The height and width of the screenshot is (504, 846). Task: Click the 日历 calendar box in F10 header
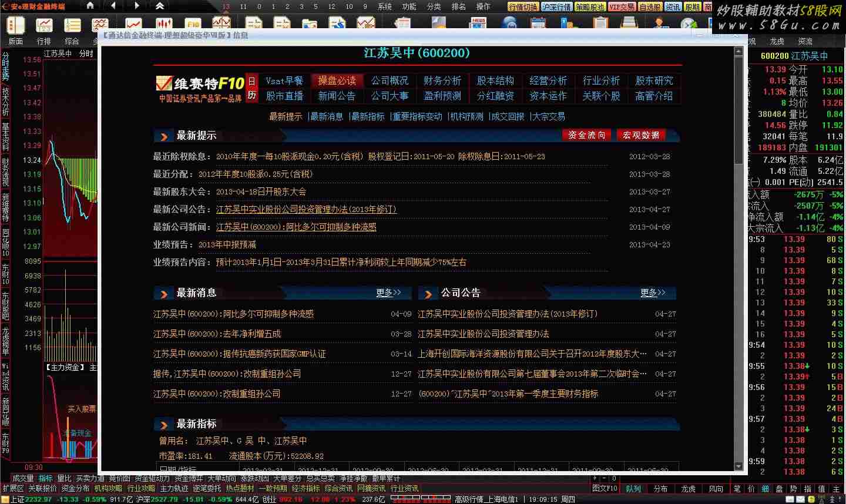click(x=252, y=88)
